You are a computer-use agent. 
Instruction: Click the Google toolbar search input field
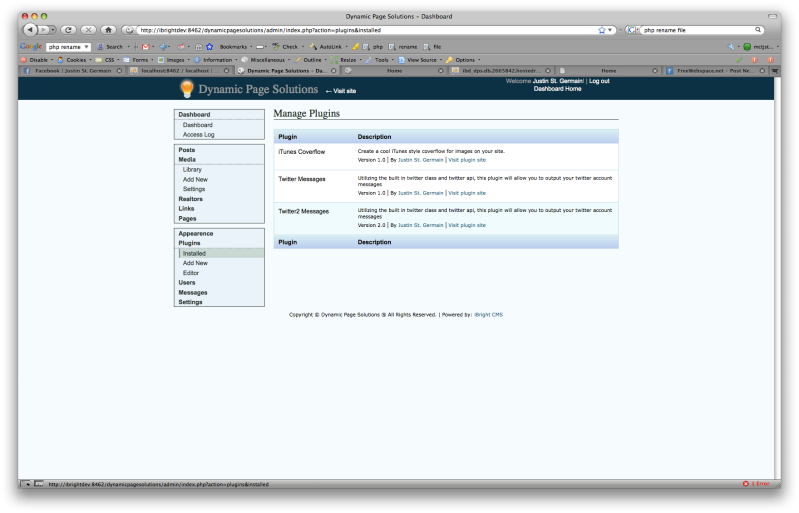68,47
